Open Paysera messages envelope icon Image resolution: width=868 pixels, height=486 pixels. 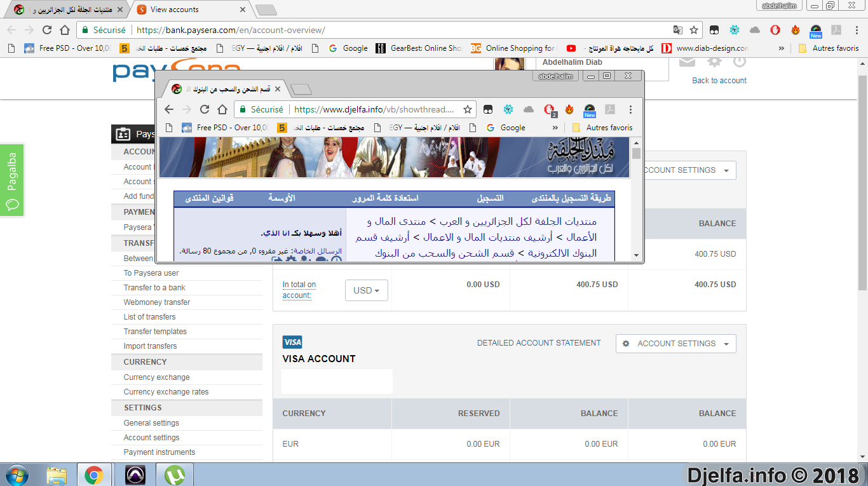click(687, 62)
